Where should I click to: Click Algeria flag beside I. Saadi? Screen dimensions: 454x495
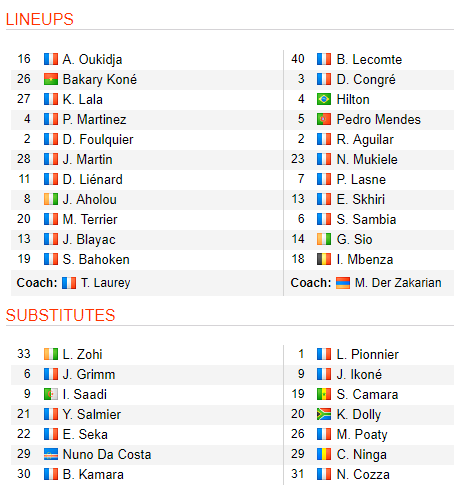tap(51, 394)
